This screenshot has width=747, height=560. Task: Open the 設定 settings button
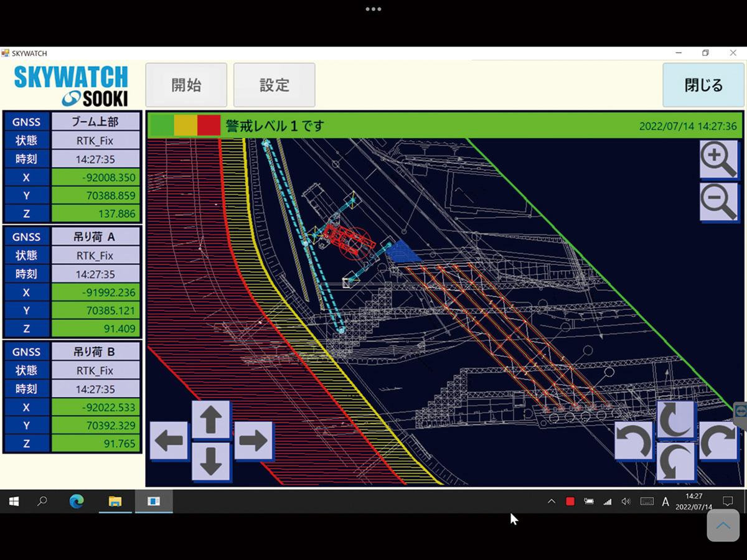point(274,85)
